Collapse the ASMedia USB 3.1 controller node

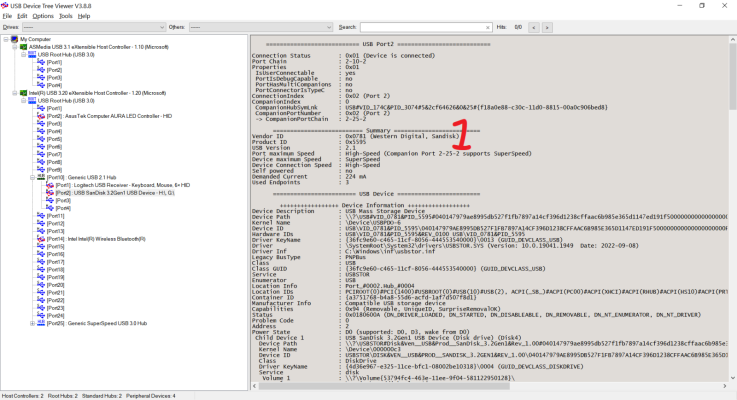tap(15, 47)
